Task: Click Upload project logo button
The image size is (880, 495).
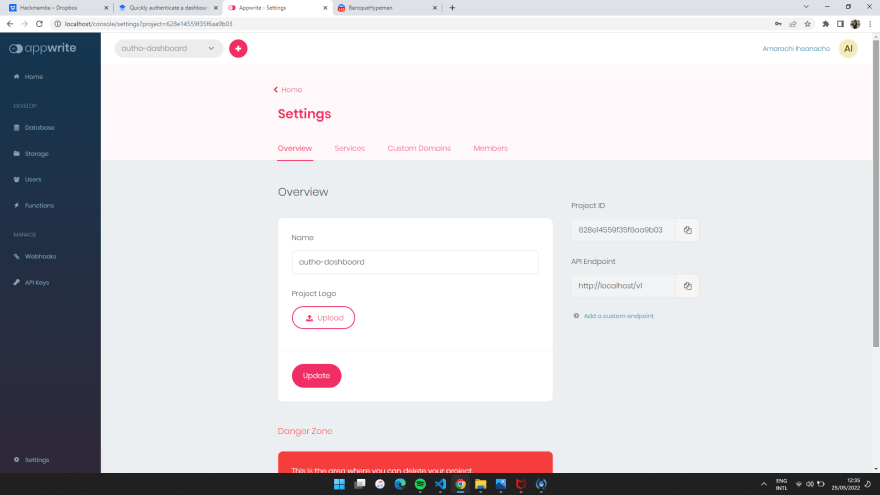Action: click(323, 318)
